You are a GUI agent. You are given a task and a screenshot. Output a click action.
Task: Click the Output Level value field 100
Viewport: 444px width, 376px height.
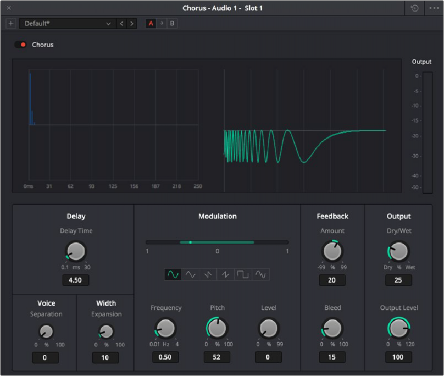click(398, 357)
